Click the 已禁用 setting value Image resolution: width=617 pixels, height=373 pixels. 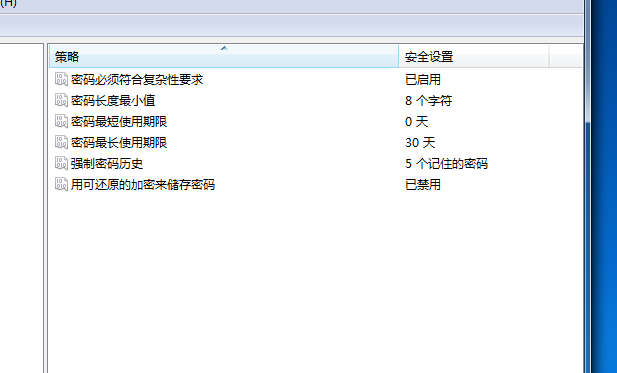point(423,185)
